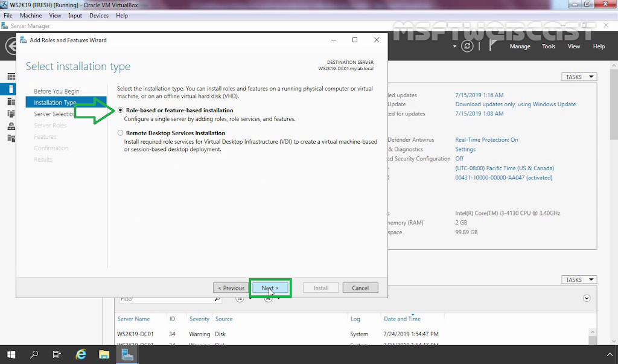Open the DNS icon in the sidebar
Screen dimensions: 618x364
coord(11,126)
